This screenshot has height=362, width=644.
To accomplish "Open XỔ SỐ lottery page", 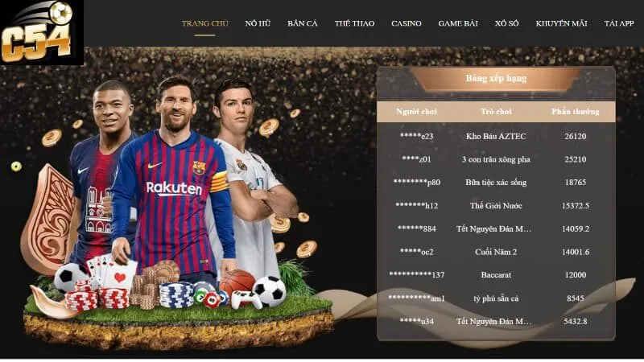I will coord(506,23).
